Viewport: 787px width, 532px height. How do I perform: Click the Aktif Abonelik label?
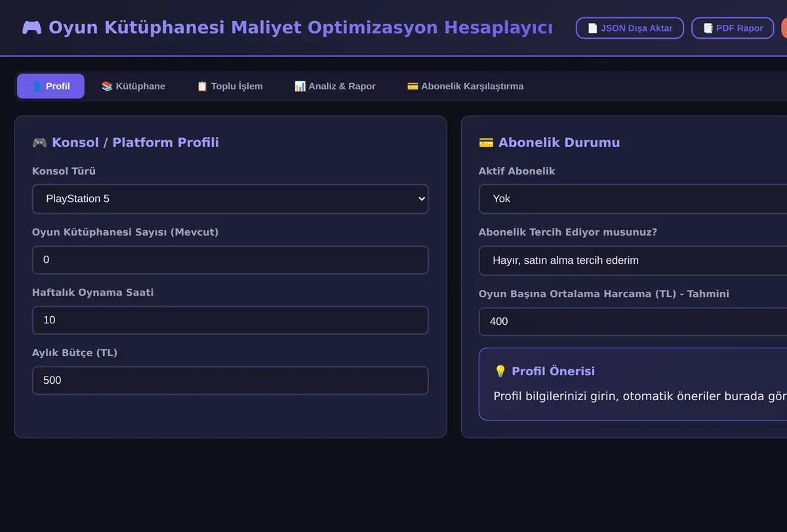coord(517,171)
